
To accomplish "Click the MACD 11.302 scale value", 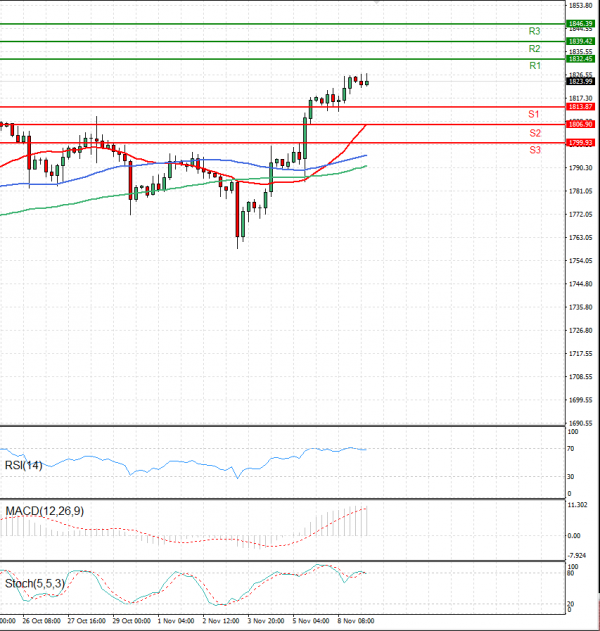I will click(577, 505).
